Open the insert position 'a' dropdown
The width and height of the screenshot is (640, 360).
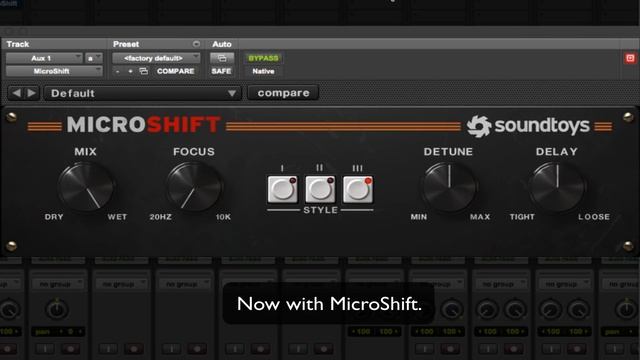pos(93,58)
